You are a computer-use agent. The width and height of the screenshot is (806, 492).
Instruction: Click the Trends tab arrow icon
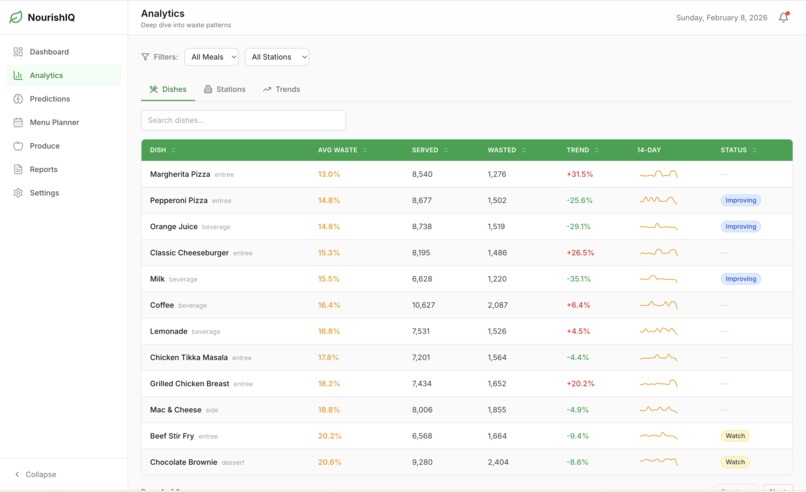(x=267, y=89)
